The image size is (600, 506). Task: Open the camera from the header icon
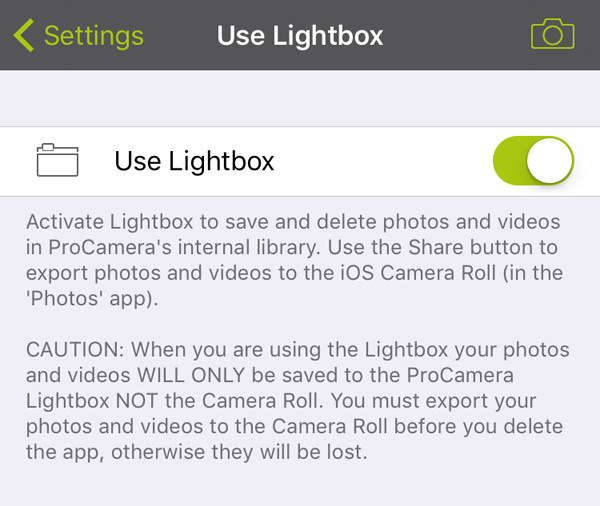[552, 35]
